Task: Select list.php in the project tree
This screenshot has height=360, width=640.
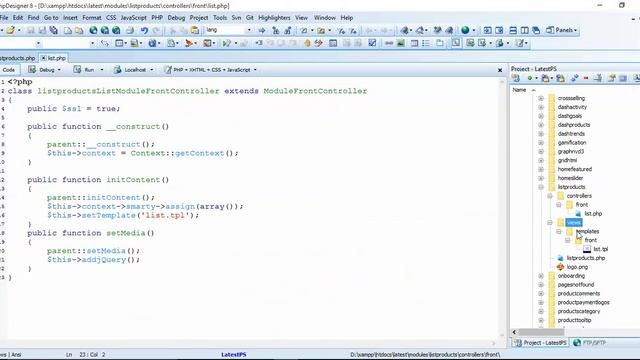Action: pos(593,214)
